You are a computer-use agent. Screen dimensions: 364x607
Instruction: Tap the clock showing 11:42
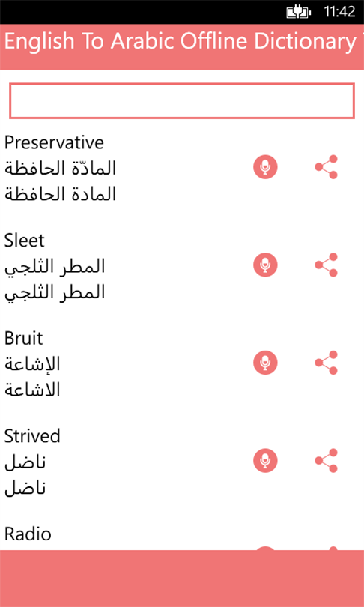[339, 12]
